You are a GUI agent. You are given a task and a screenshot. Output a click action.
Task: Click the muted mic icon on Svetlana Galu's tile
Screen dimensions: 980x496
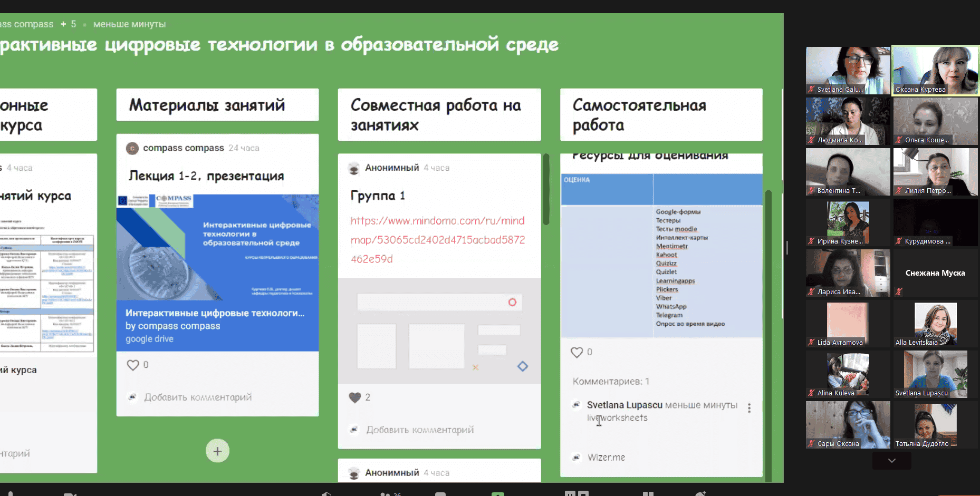pos(811,90)
